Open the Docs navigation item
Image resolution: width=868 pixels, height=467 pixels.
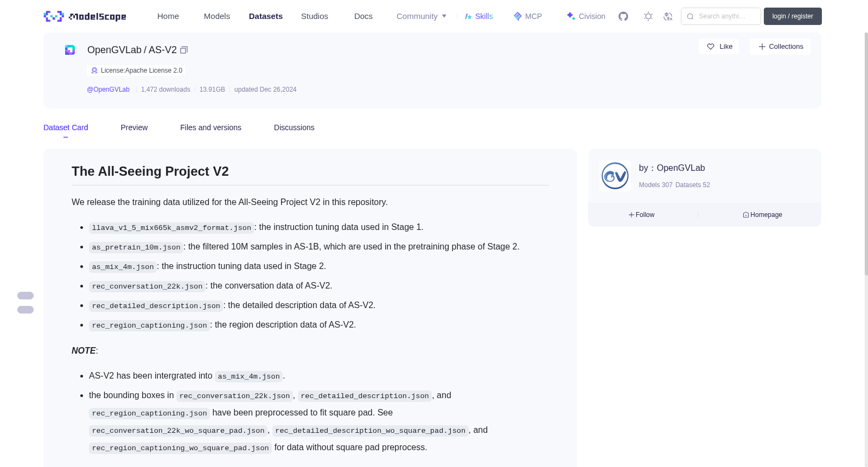363,16
